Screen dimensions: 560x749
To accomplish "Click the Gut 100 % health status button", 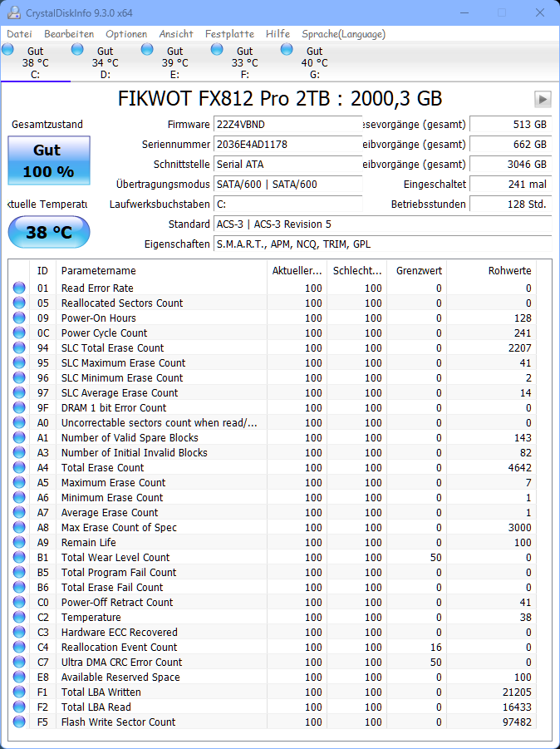I will pos(49,160).
